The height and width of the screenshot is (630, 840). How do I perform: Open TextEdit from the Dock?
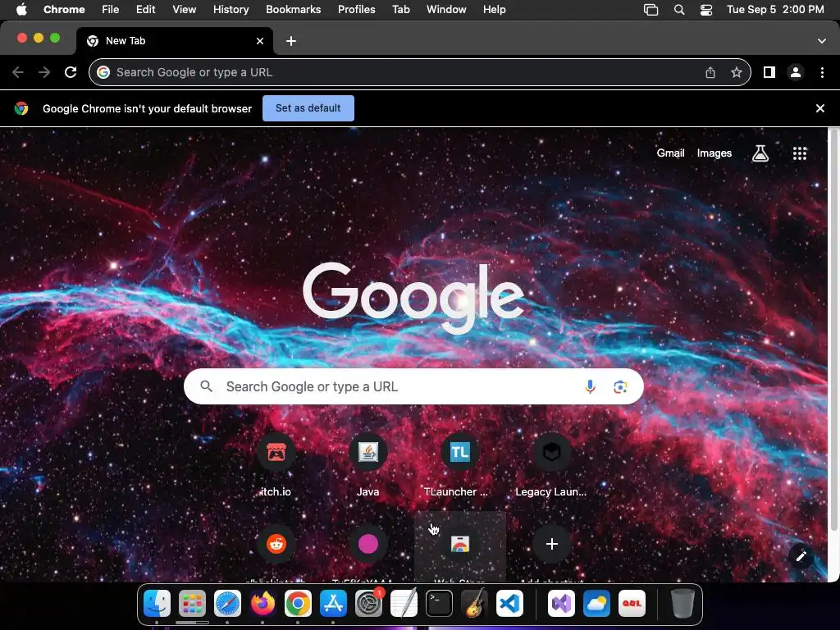point(404,604)
